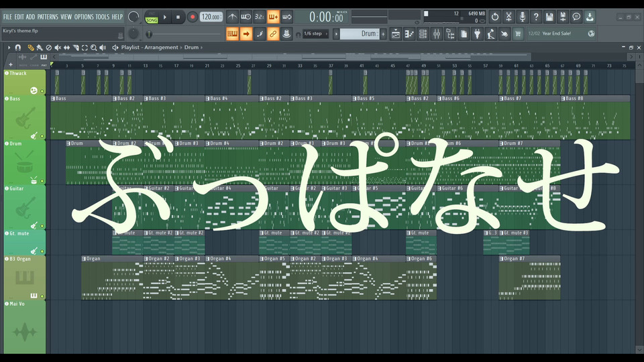Viewport: 644px width, 362px height.
Task: Open the playlist options menu arrow
Action: 9,48
